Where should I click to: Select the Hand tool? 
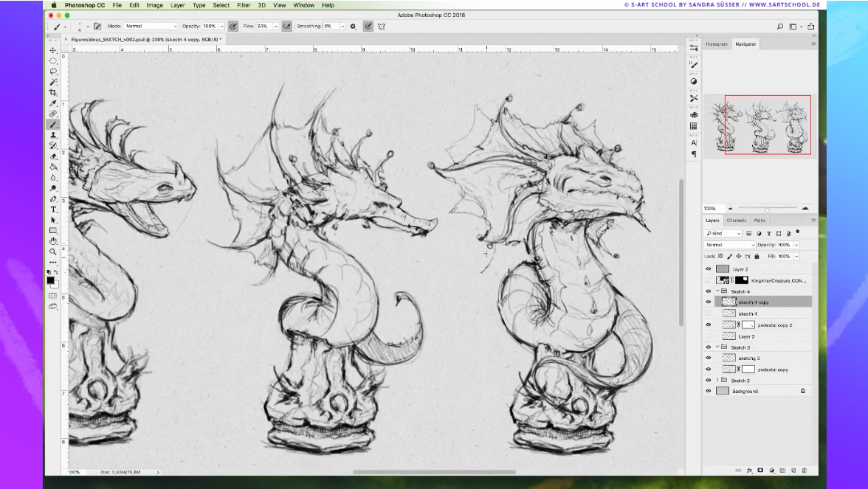pos(53,241)
